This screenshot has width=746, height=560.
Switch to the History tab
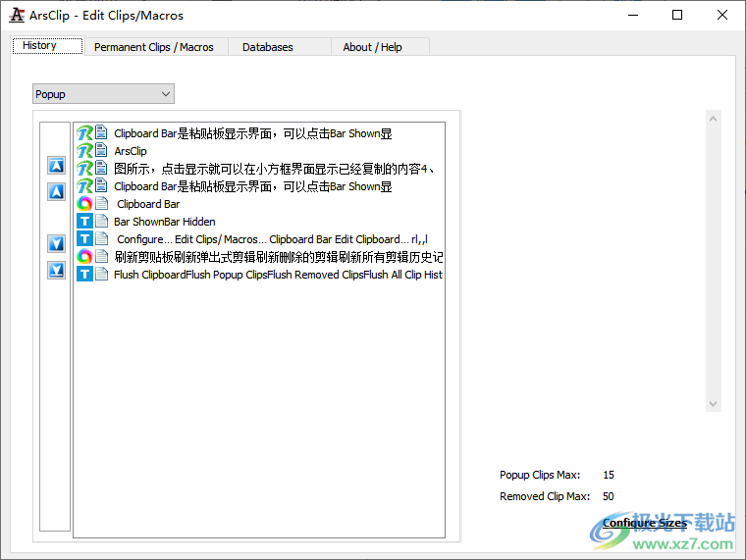pos(47,46)
